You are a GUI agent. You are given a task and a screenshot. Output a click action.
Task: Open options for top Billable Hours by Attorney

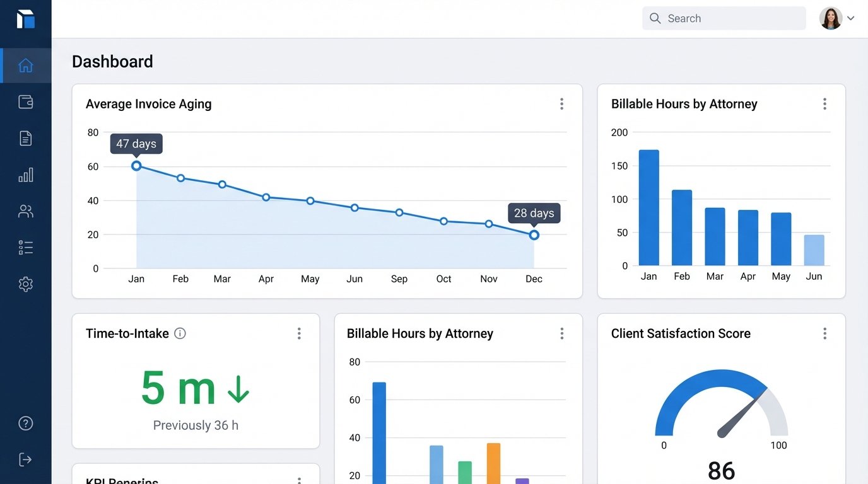point(824,103)
